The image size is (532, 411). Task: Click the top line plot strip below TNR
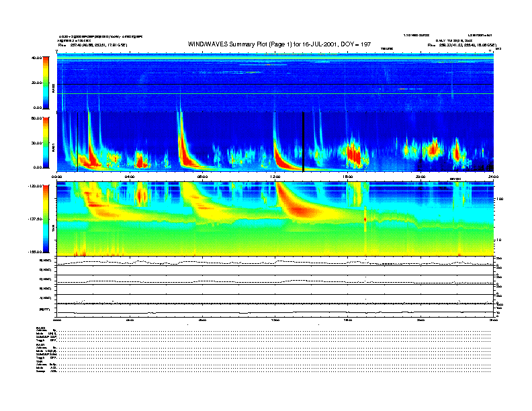pyautogui.click(x=275, y=261)
